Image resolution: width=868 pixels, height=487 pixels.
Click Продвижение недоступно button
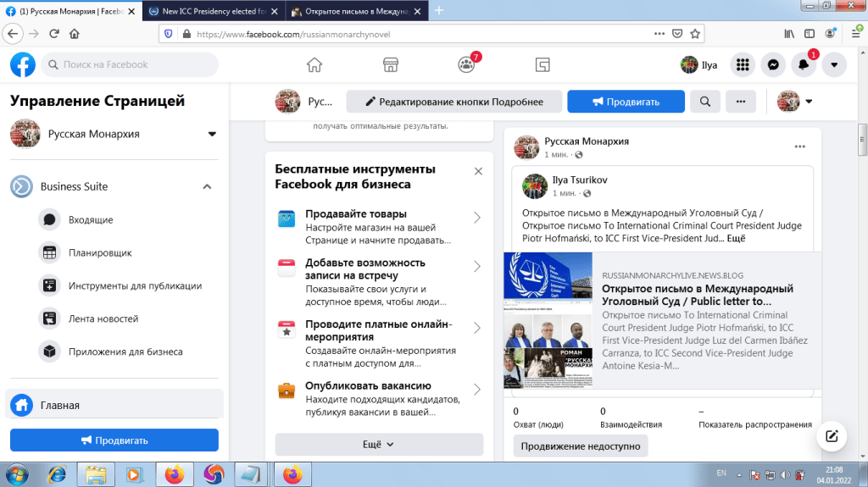click(x=580, y=446)
